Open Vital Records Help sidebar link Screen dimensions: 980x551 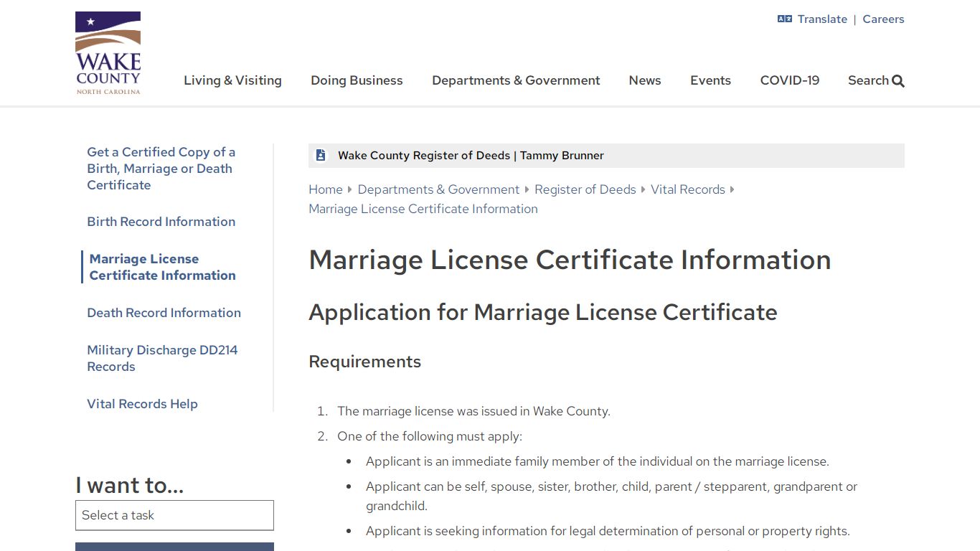[x=142, y=404]
